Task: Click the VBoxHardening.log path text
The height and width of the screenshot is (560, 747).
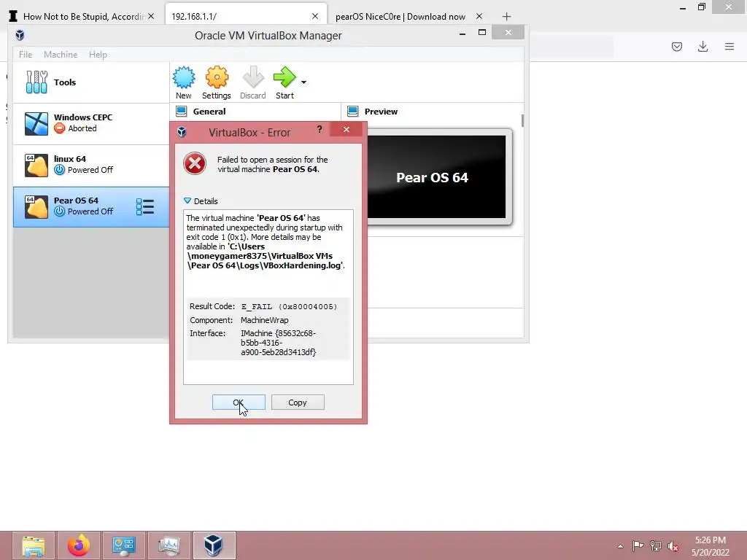Action: pyautogui.click(x=266, y=256)
